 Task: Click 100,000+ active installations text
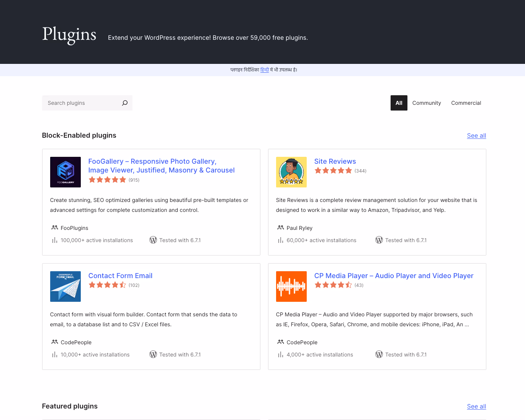pos(97,240)
